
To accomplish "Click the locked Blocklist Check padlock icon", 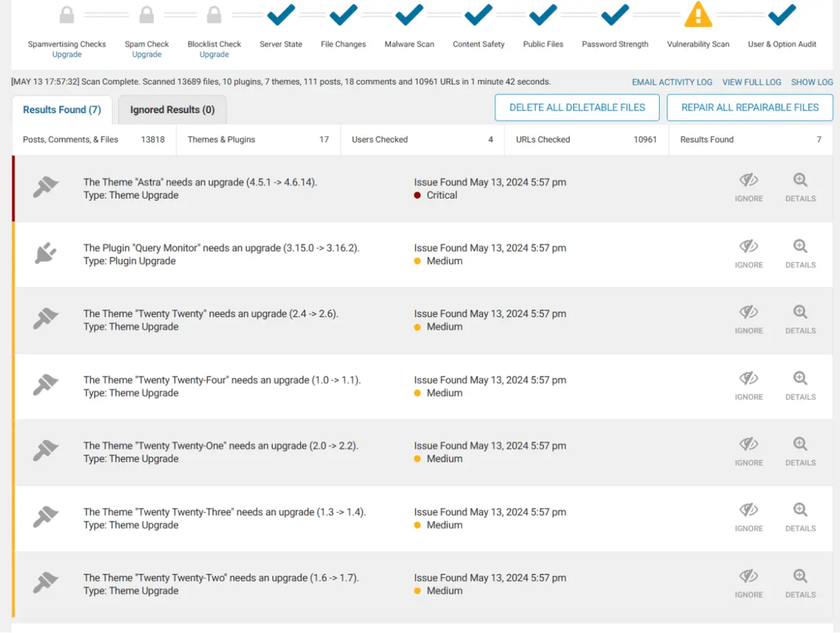I will click(x=214, y=14).
